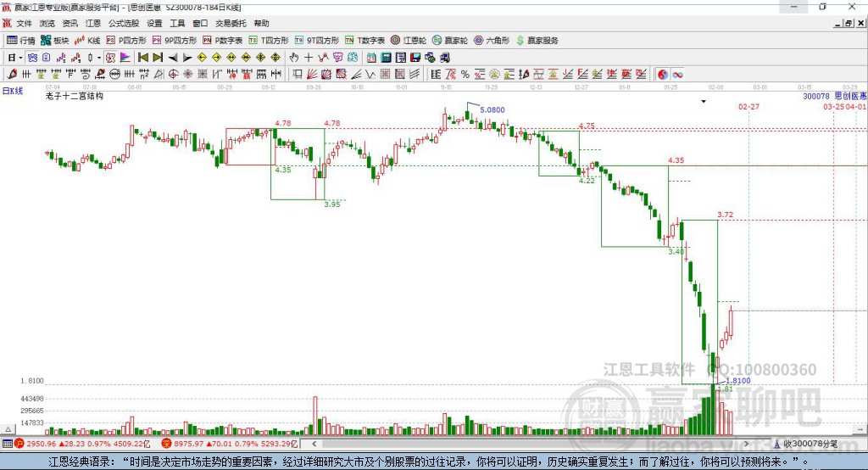Open the 江恩 menu

coord(93,23)
